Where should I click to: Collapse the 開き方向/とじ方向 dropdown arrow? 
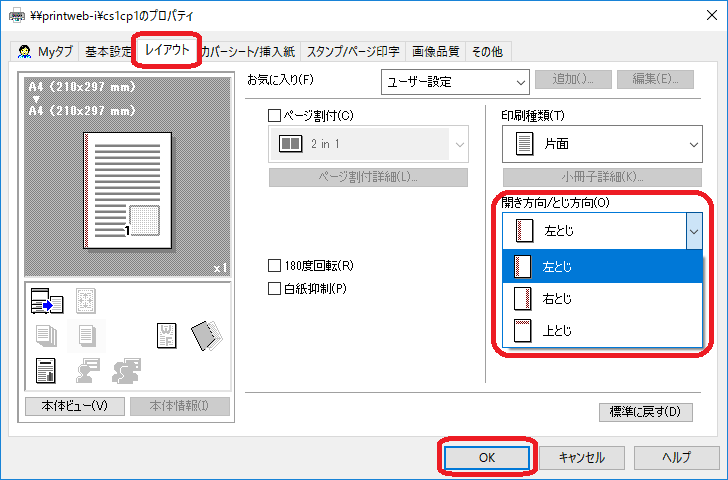pyautogui.click(x=694, y=231)
